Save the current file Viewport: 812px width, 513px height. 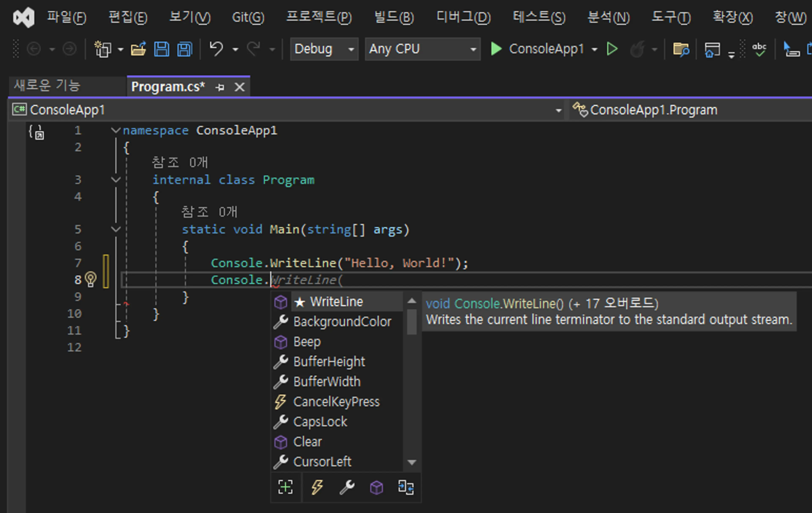162,49
